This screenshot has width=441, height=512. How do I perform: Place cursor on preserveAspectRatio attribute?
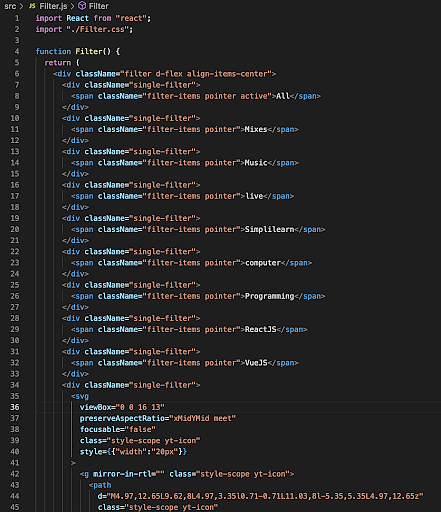pos(122,418)
